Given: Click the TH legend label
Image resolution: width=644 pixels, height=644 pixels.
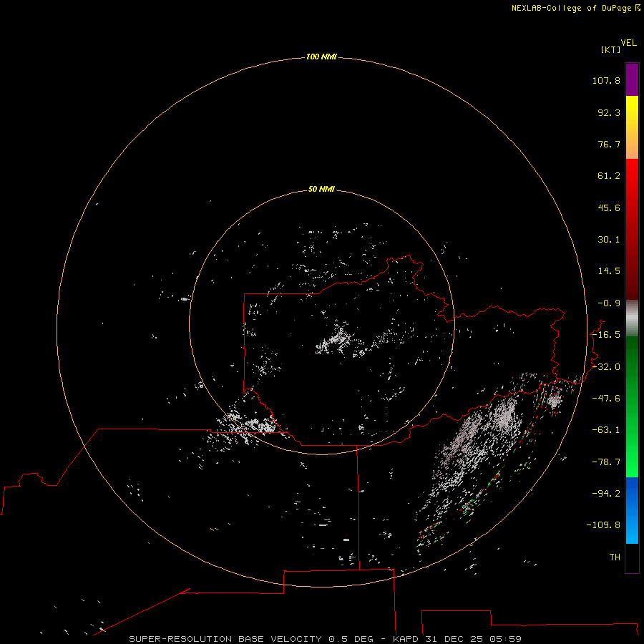Looking at the screenshot, I should tap(615, 557).
